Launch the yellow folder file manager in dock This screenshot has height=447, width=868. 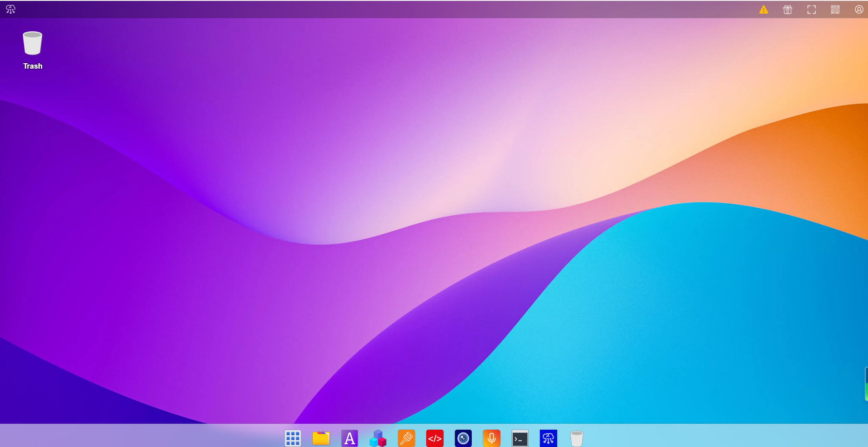pos(321,438)
